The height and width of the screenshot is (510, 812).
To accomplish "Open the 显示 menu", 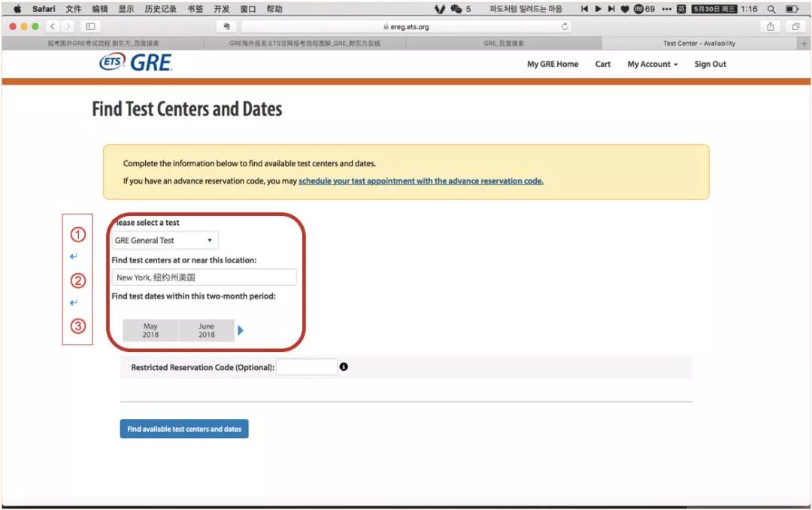I will pyautogui.click(x=126, y=9).
